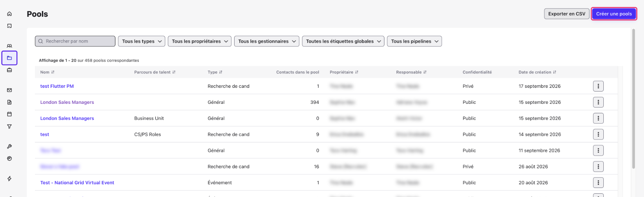The height and width of the screenshot is (197, 644).
Task: Open three-dot menu for 394-contact London Sales Managers
Action: (x=598, y=102)
